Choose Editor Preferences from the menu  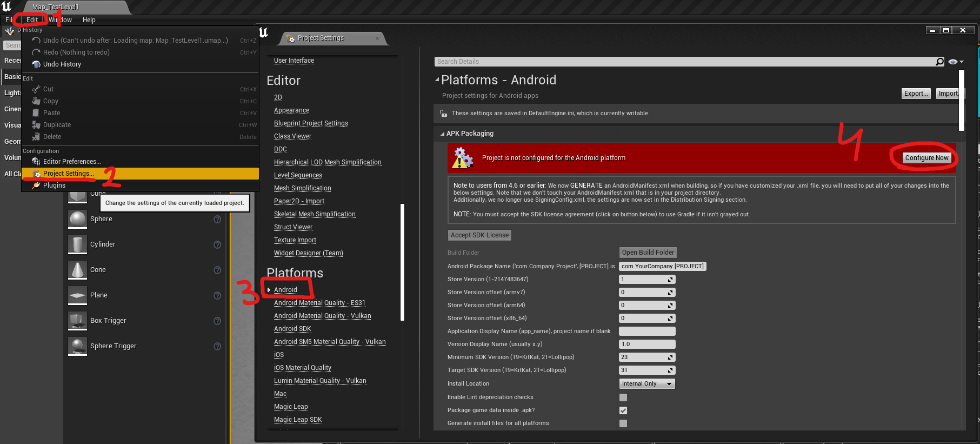coord(71,162)
